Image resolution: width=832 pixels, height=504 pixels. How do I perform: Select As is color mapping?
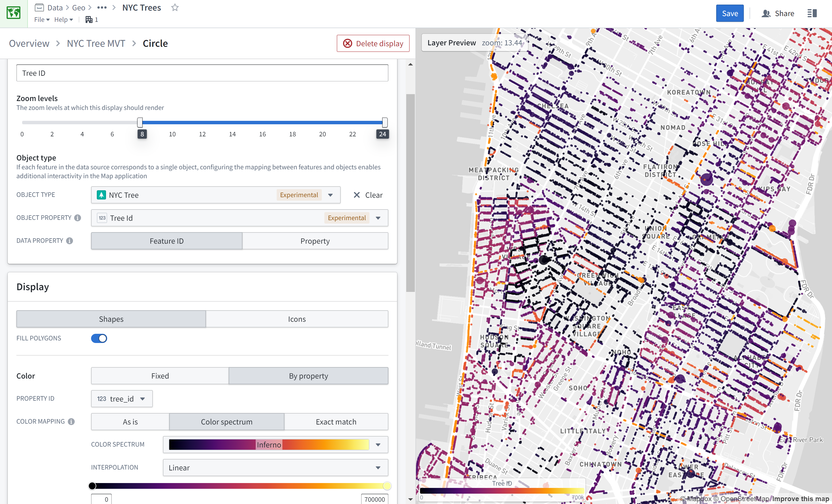click(x=130, y=422)
